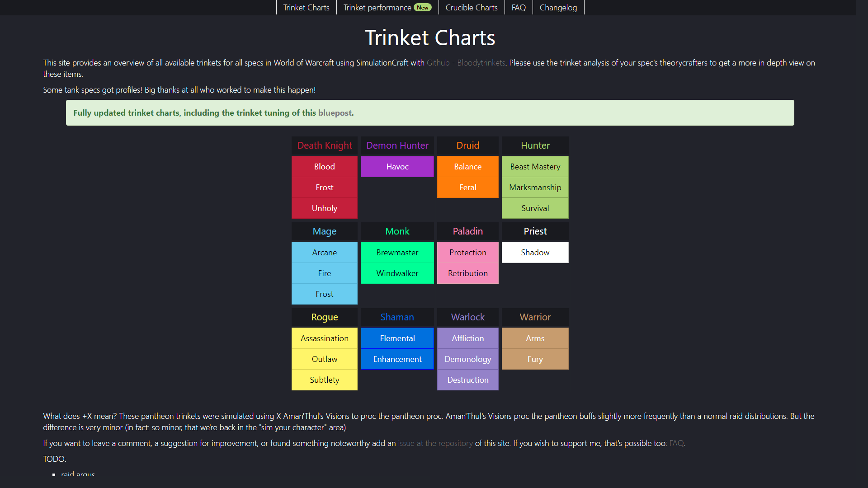Click the Monk class header
Screen dimensions: 868x488
click(397, 231)
